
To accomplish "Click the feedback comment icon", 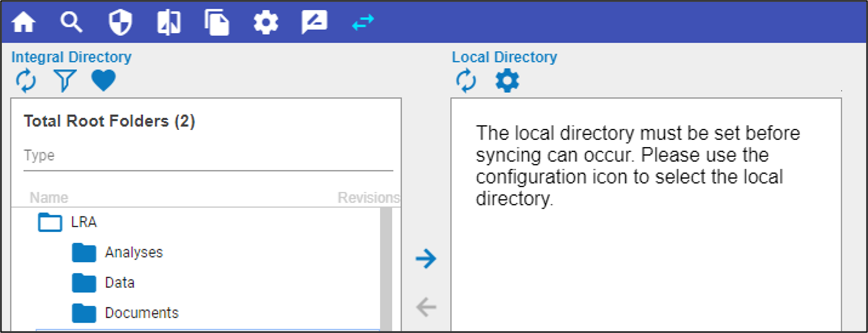I will click(x=314, y=22).
